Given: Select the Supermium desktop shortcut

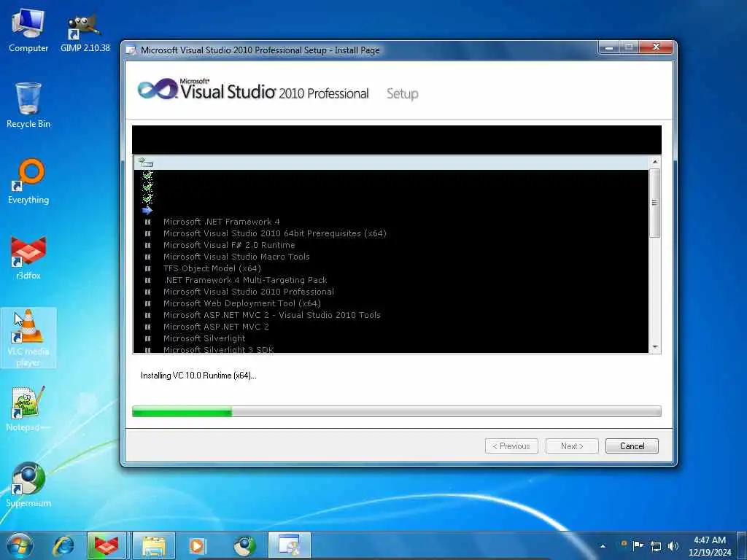Looking at the screenshot, I should 28,485.
